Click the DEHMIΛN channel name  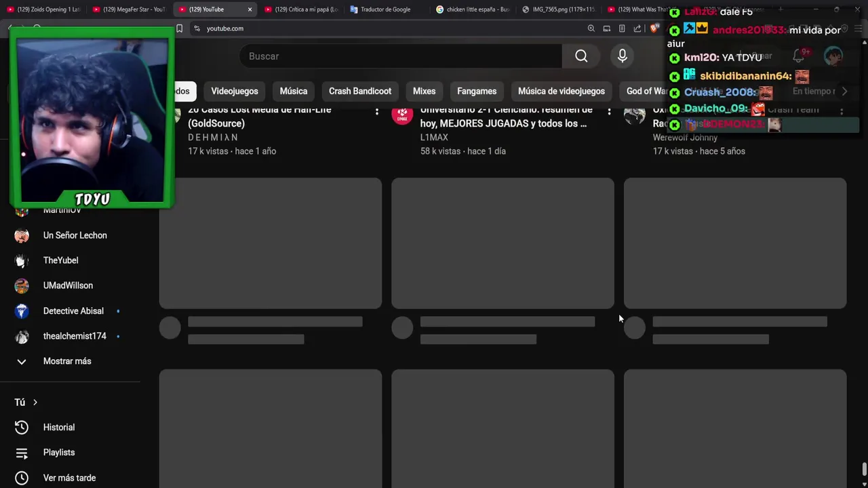[213, 138]
